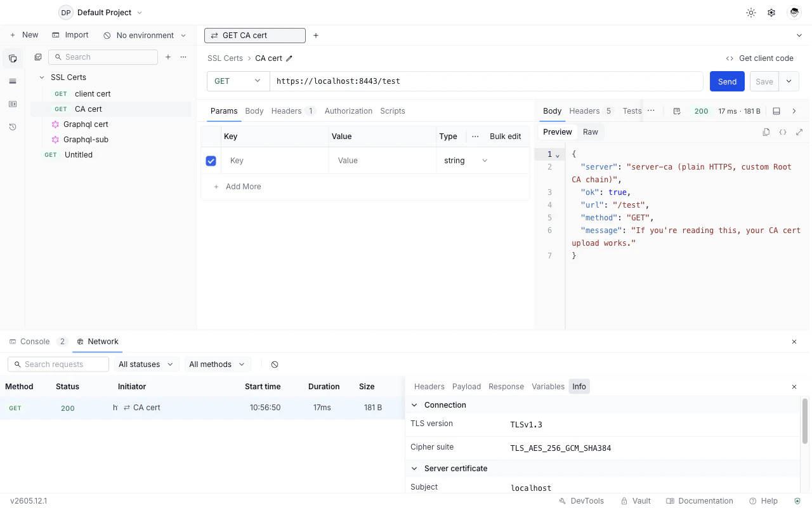Open the Vault from status bar
Viewport: 812px width, 508px height.
636,501
